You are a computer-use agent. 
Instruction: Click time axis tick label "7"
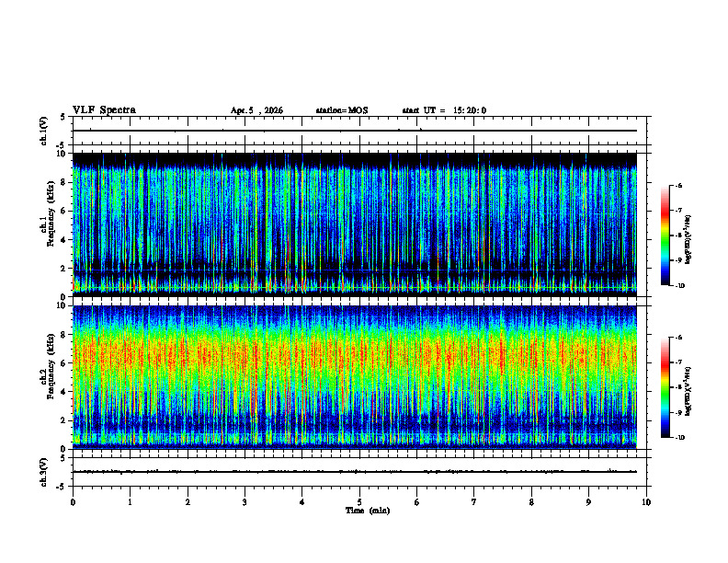tap(474, 502)
